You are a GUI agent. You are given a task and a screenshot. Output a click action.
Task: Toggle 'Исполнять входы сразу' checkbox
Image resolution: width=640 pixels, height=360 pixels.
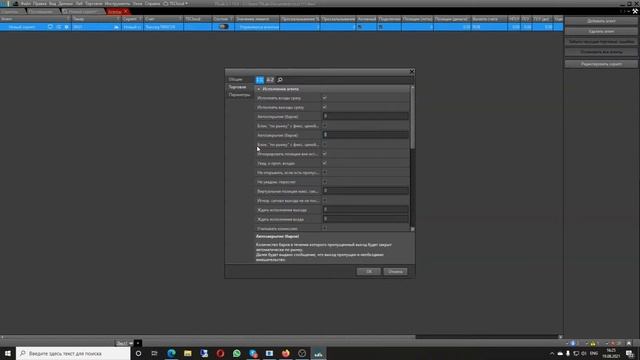324,98
